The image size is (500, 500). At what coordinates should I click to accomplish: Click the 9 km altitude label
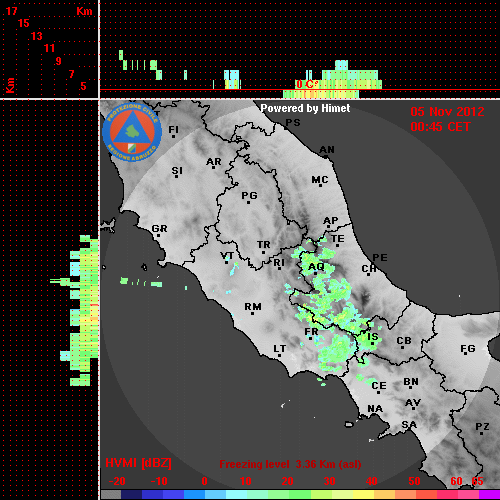pos(59,61)
